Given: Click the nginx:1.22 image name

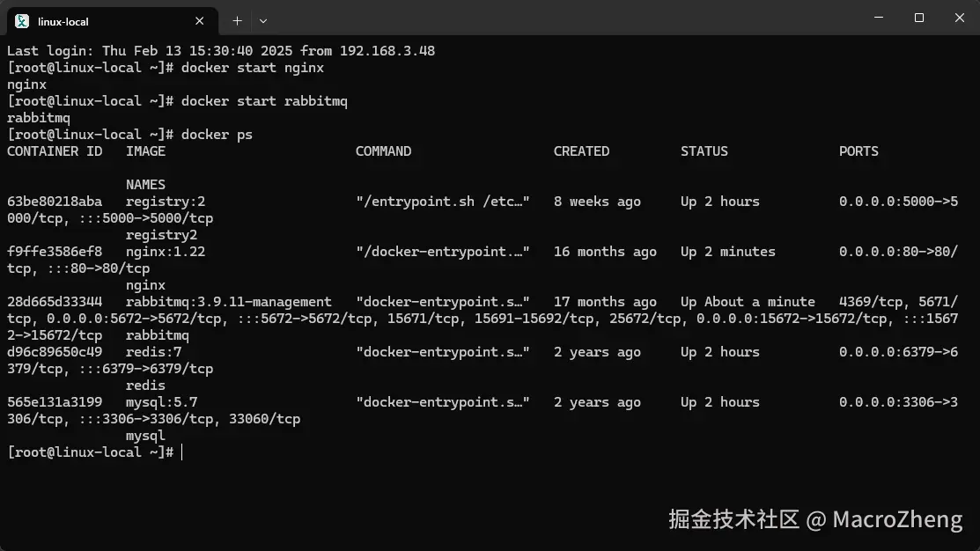Looking at the screenshot, I should click(166, 252).
